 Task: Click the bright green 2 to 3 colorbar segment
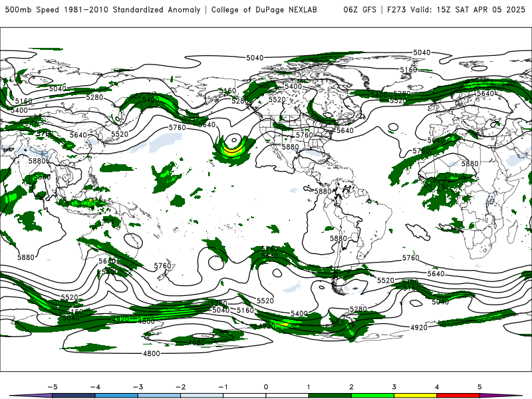pyautogui.click(x=372, y=396)
